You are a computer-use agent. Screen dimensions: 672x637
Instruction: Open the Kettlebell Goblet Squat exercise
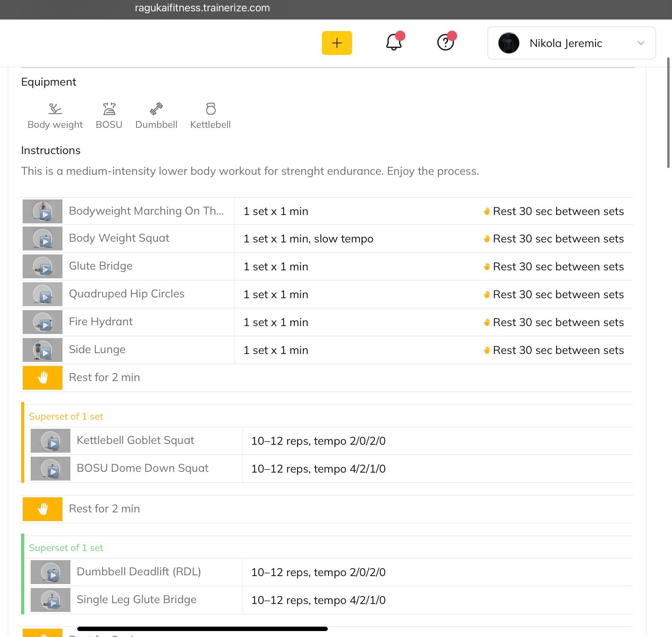point(135,440)
